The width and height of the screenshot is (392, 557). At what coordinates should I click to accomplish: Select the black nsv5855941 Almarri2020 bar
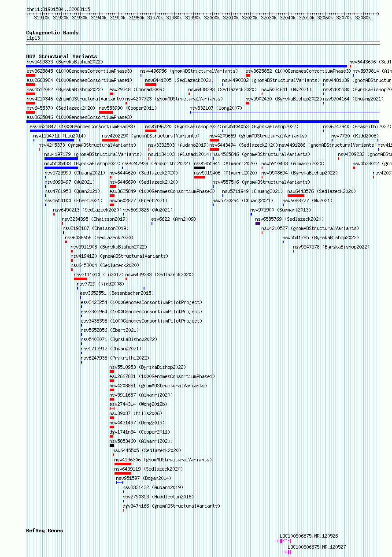[x=200, y=168]
